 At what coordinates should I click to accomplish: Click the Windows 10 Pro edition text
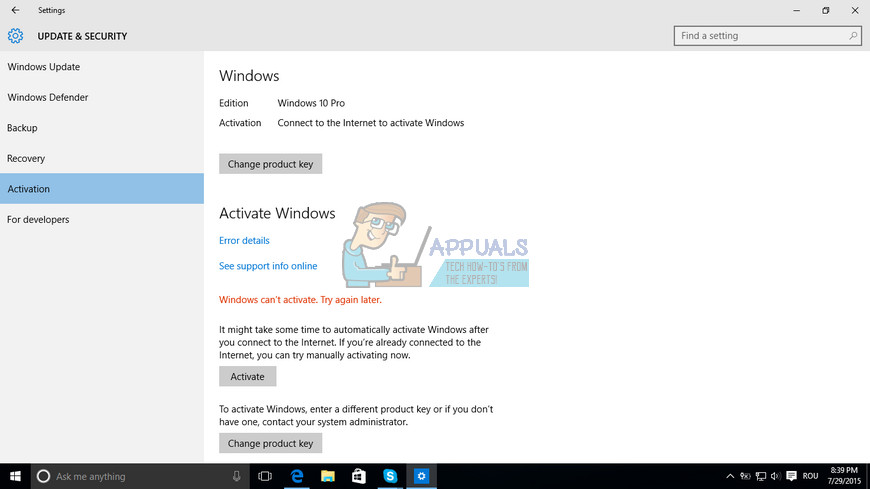311,103
